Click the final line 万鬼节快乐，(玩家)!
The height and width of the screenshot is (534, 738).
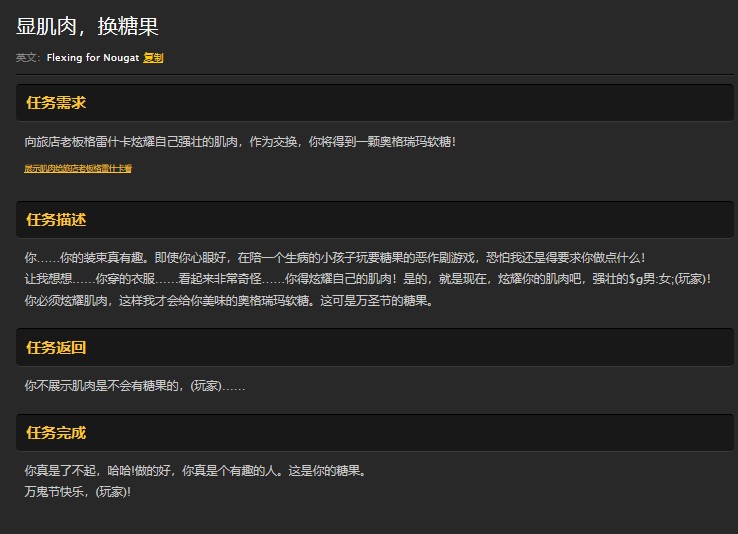(x=78, y=491)
